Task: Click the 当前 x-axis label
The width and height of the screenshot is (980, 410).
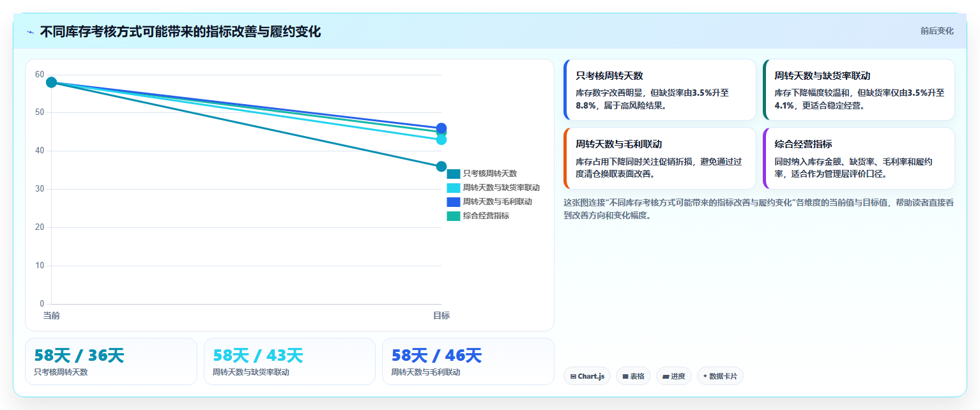Action: [52, 315]
